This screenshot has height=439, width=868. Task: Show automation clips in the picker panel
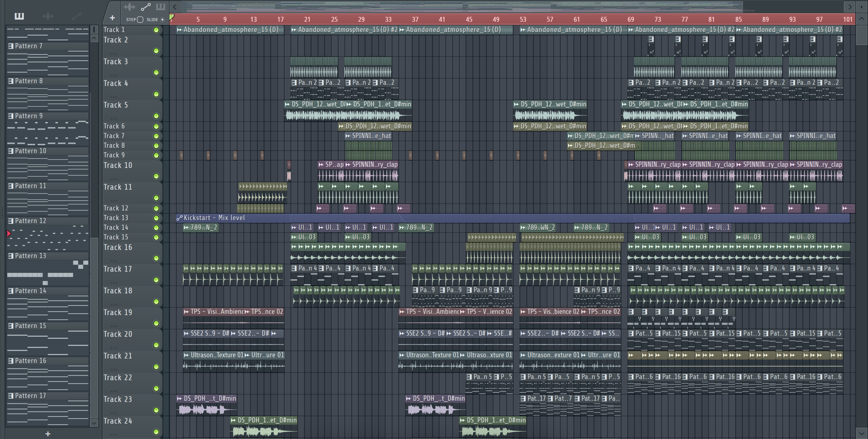(77, 16)
